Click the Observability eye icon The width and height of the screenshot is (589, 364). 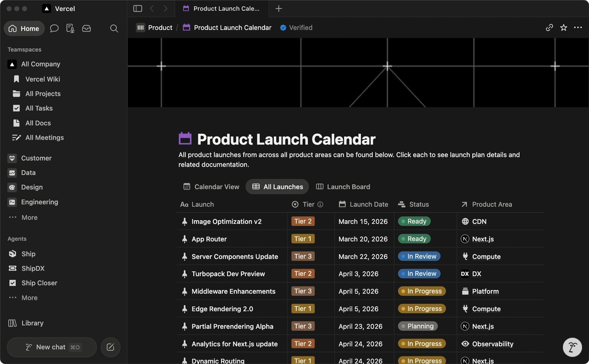pos(465,344)
